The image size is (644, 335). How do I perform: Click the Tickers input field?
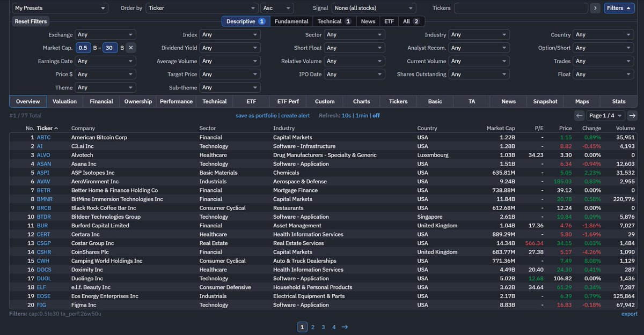click(x=521, y=8)
